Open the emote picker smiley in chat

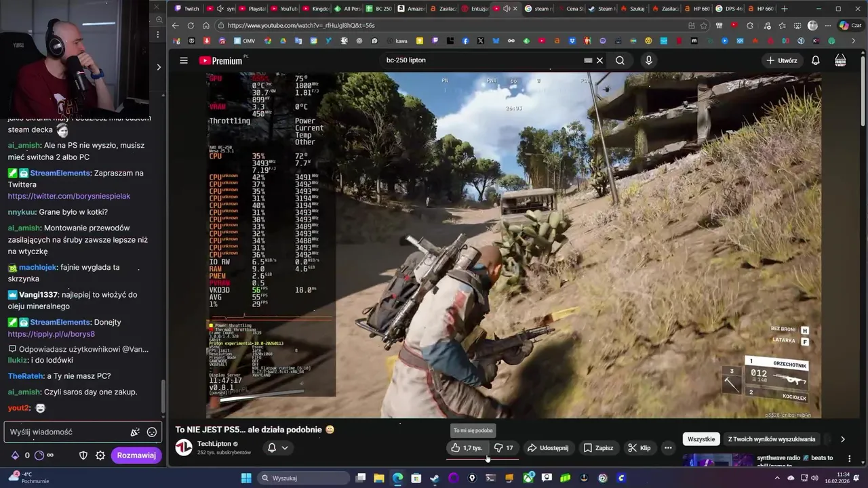tap(152, 432)
